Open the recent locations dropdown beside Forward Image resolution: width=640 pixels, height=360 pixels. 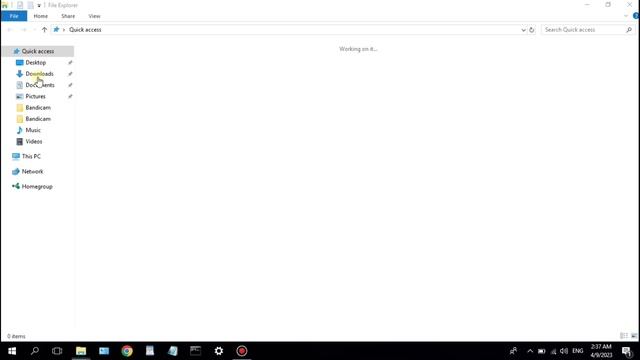pos(34,30)
